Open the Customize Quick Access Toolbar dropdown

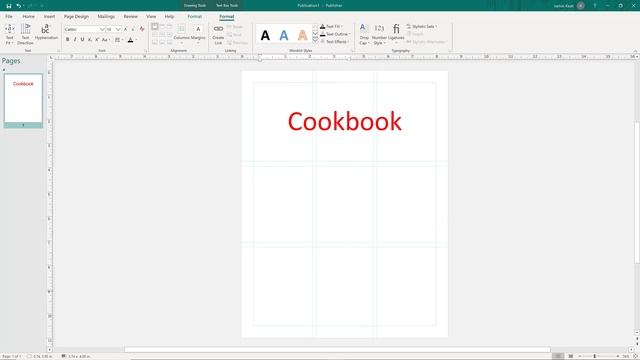42,6
